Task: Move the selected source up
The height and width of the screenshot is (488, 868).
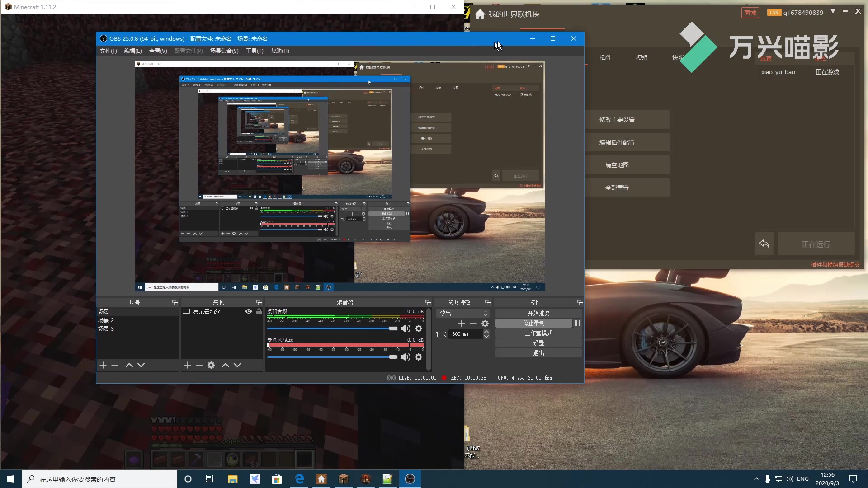Action: 226,365
